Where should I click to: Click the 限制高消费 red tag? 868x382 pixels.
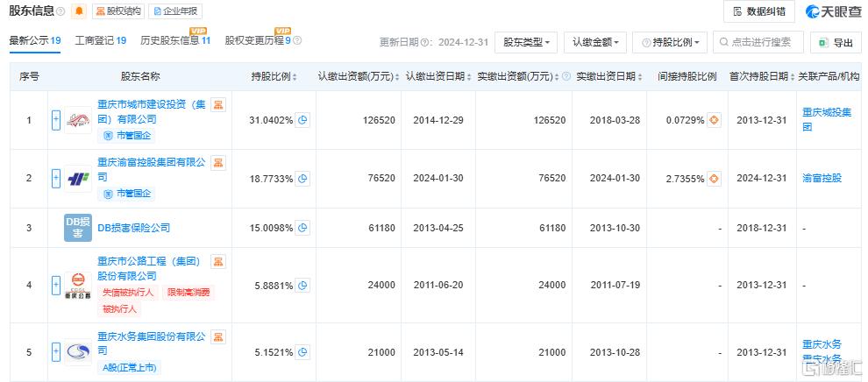189,293
